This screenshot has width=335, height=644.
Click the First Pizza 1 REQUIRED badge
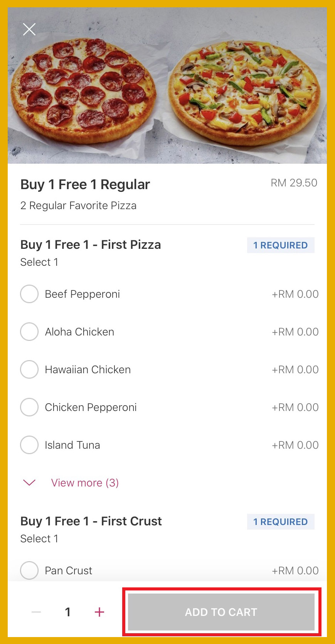pos(280,245)
